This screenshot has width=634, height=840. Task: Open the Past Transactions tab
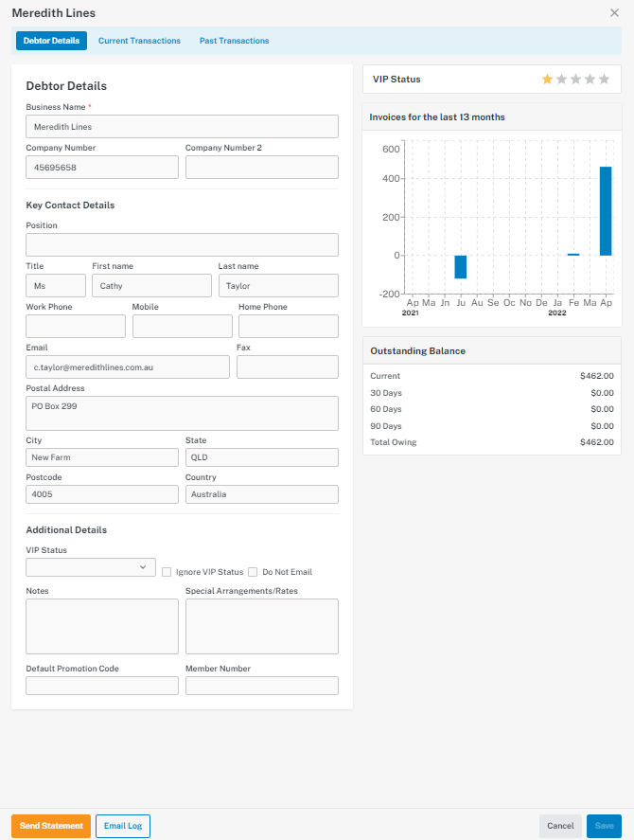pos(234,41)
